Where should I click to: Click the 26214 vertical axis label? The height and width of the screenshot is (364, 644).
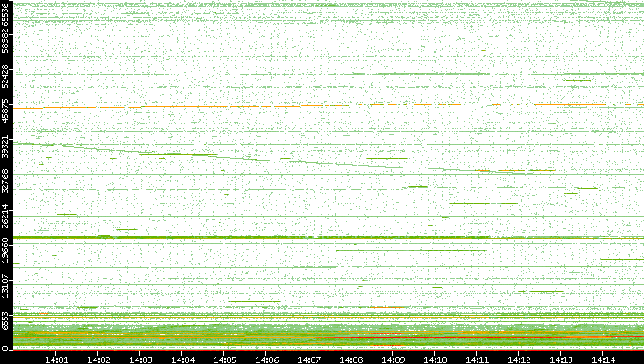click(6, 216)
